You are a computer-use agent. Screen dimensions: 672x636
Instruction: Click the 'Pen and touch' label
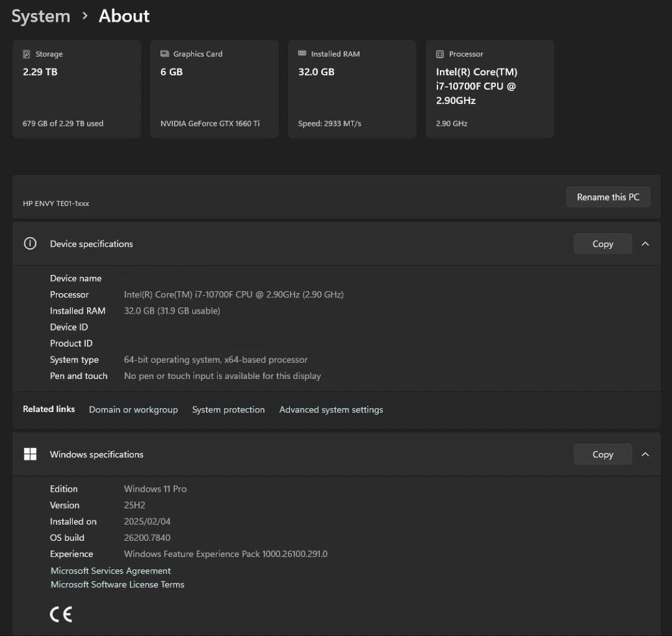click(x=79, y=376)
